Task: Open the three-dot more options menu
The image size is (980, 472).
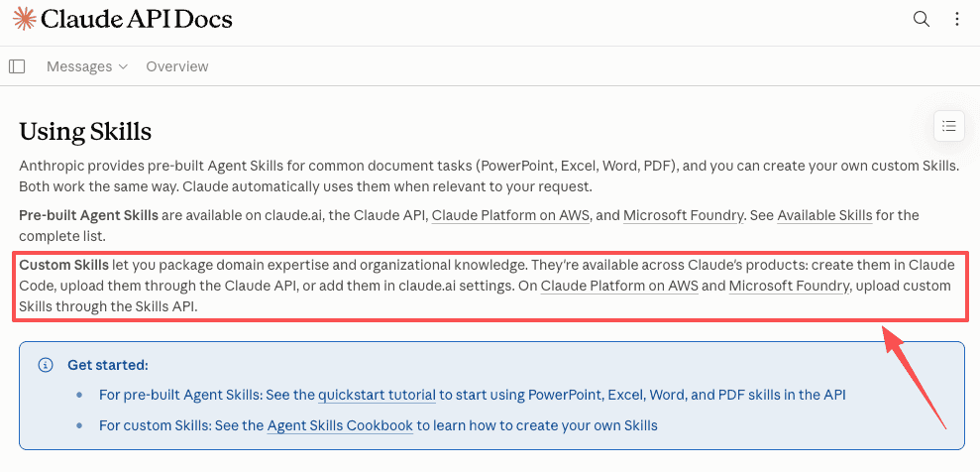Action: point(957,20)
